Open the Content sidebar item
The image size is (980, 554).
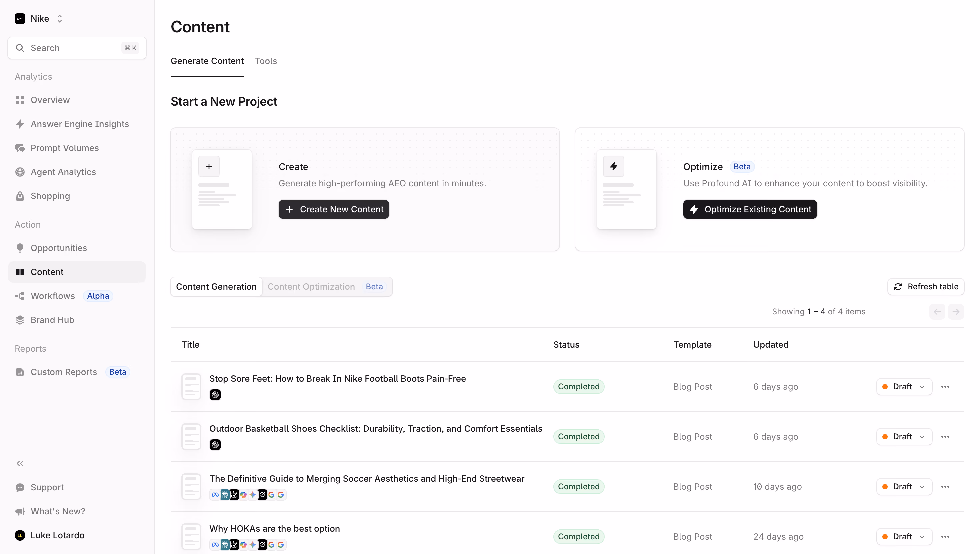[x=77, y=272]
